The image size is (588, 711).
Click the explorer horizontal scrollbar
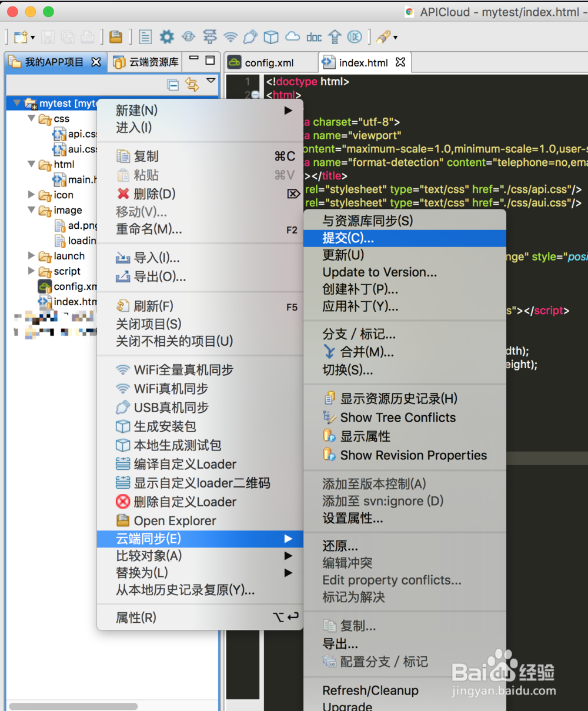(73, 706)
